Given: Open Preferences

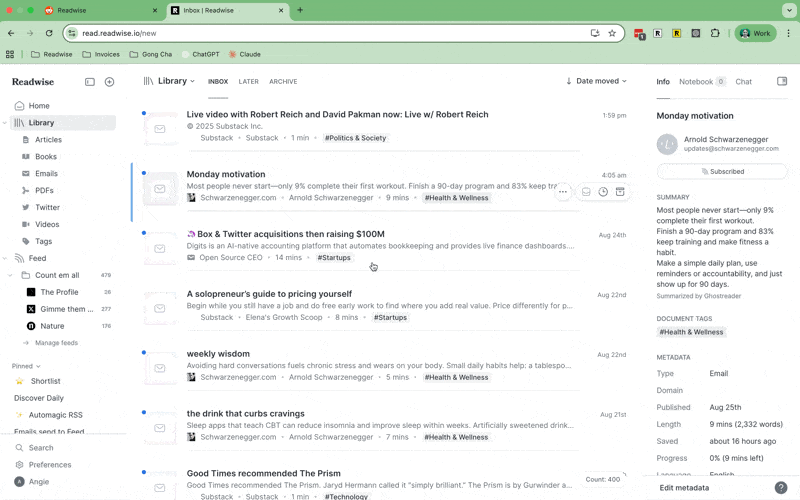Looking at the screenshot, I should tap(49, 465).
